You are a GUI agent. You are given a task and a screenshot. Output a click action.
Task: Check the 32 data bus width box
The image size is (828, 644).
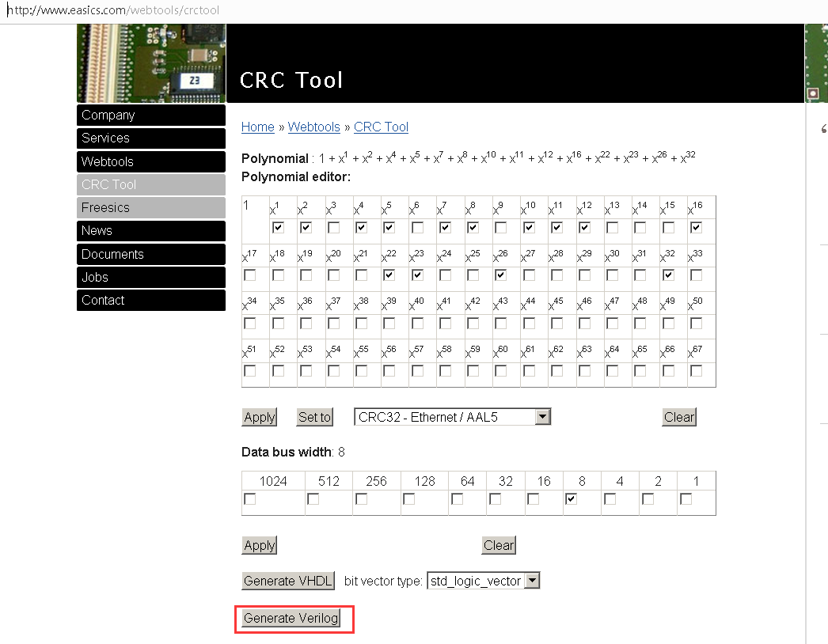(496, 499)
